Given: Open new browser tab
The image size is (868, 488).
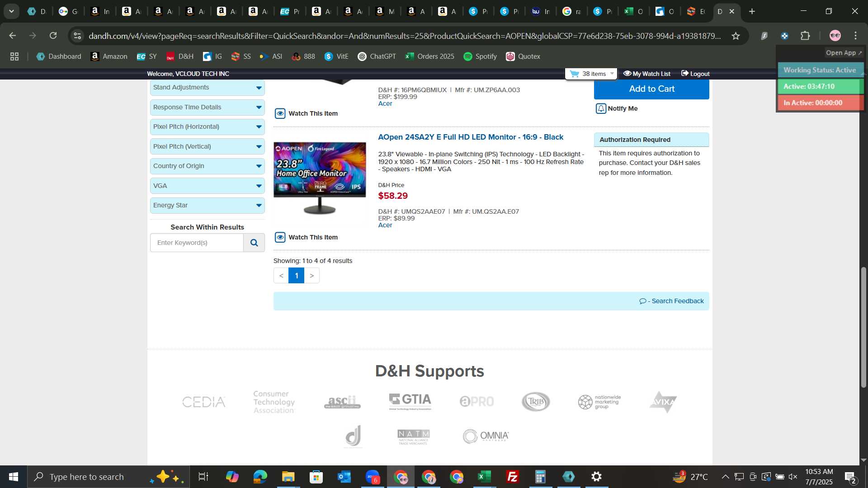Looking at the screenshot, I should (752, 12).
